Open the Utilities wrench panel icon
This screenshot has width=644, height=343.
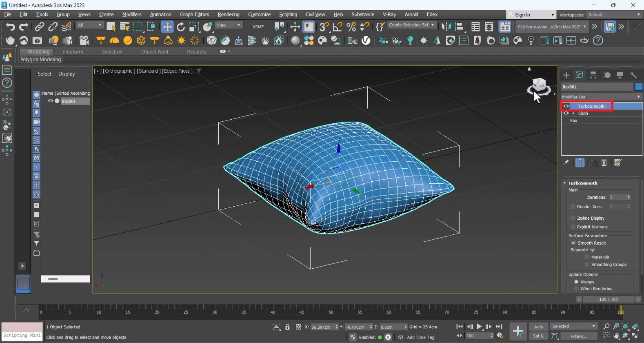coord(633,75)
